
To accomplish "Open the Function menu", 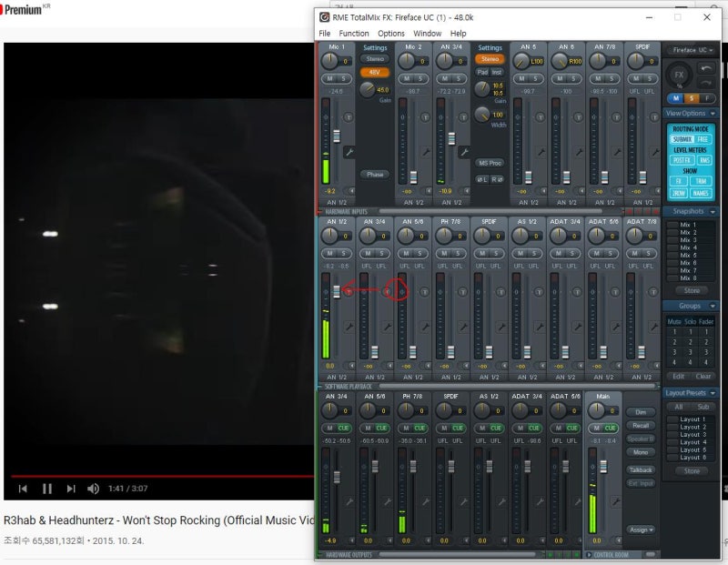I will coord(354,34).
